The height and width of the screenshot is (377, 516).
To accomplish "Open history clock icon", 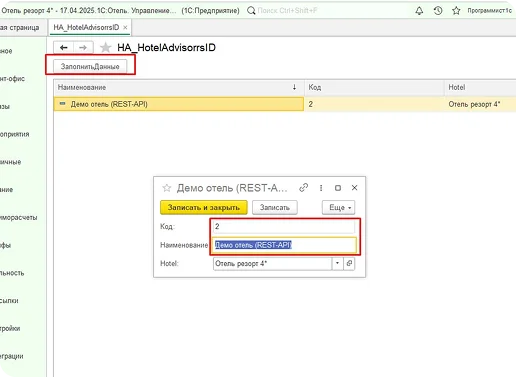I will pyautogui.click(x=438, y=11).
